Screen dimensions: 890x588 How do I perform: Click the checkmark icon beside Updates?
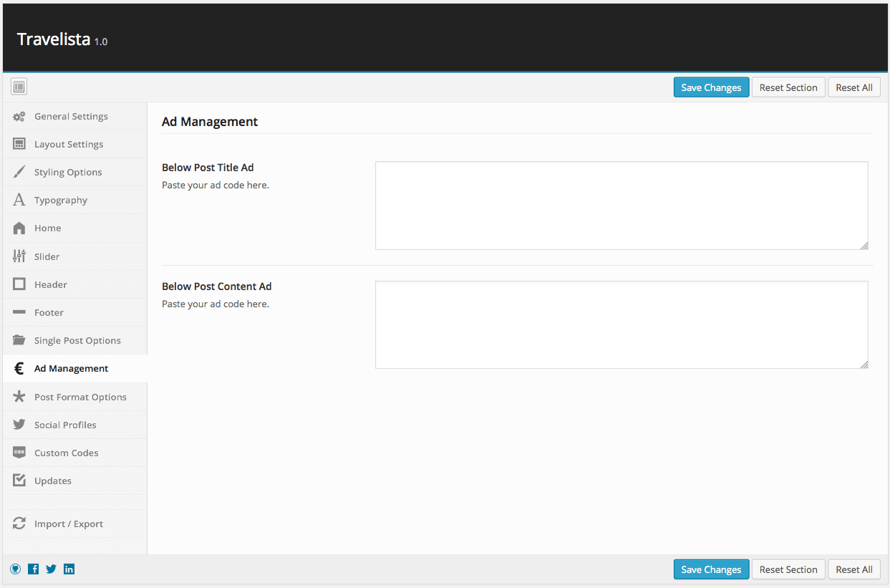point(19,481)
